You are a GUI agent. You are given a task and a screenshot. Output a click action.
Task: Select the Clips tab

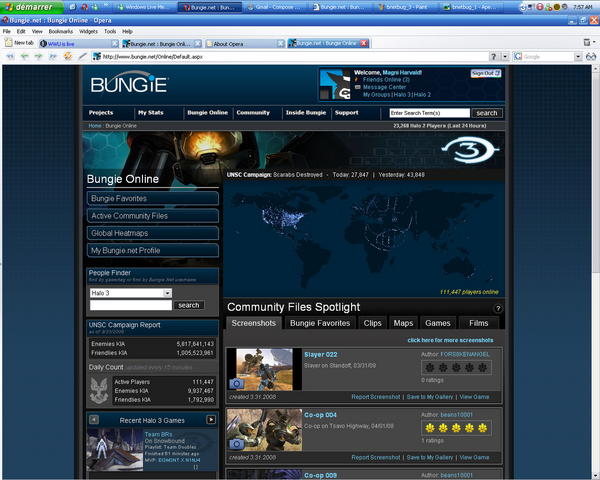(372, 323)
